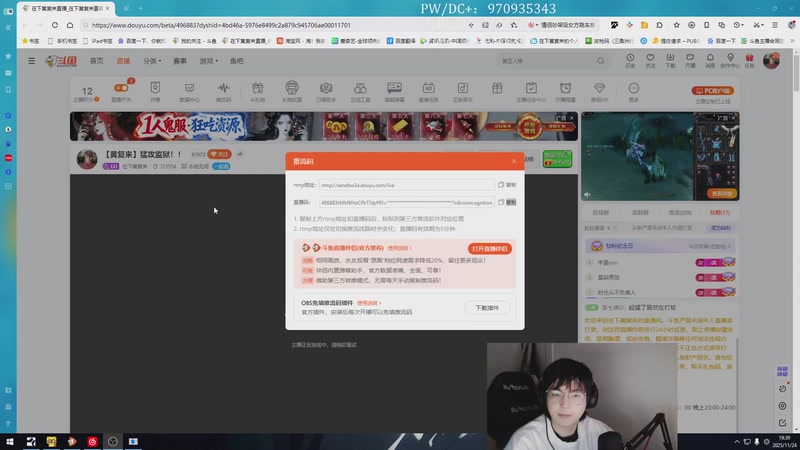The height and width of the screenshot is (450, 800).
Task: Open the user avatar profile
Action: click(x=771, y=60)
